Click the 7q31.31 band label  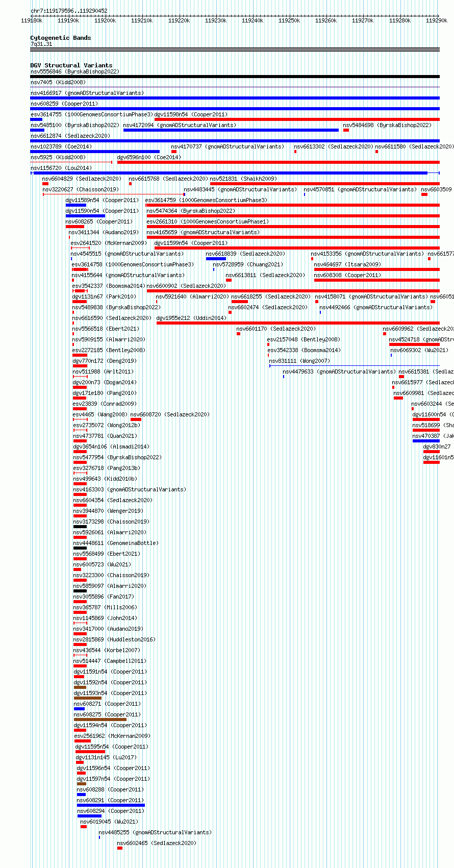click(41, 44)
